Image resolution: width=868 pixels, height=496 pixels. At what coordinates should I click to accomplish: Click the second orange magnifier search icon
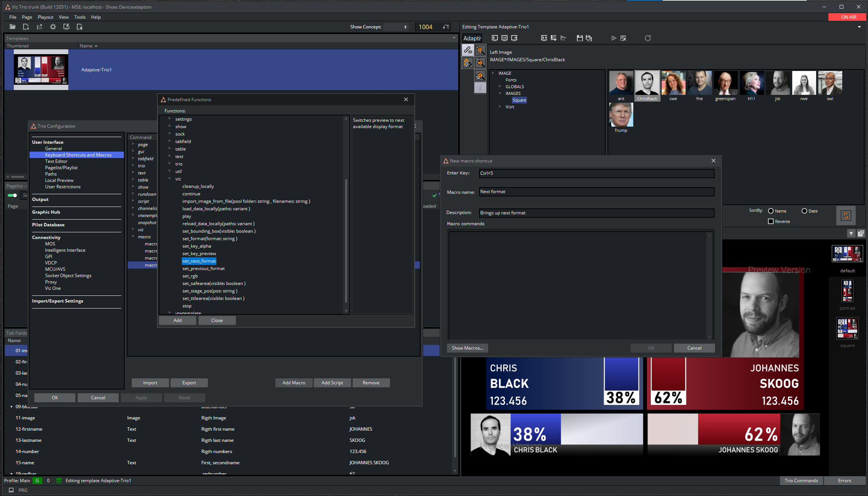coord(480,63)
